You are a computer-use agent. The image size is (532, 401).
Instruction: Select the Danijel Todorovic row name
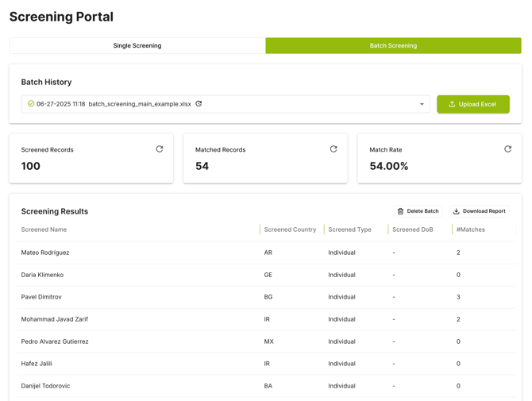tap(45, 386)
